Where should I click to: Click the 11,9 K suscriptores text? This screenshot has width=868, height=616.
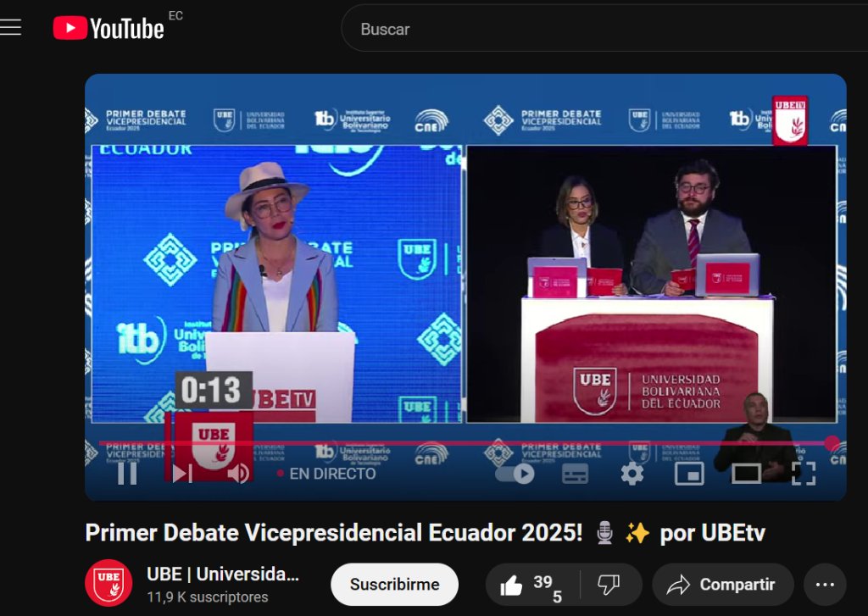pos(208,597)
